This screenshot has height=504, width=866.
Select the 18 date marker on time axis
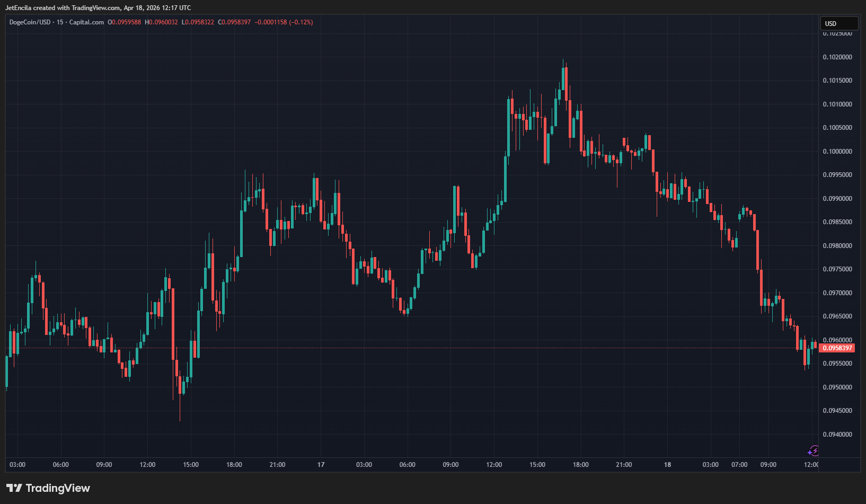[x=667, y=465]
